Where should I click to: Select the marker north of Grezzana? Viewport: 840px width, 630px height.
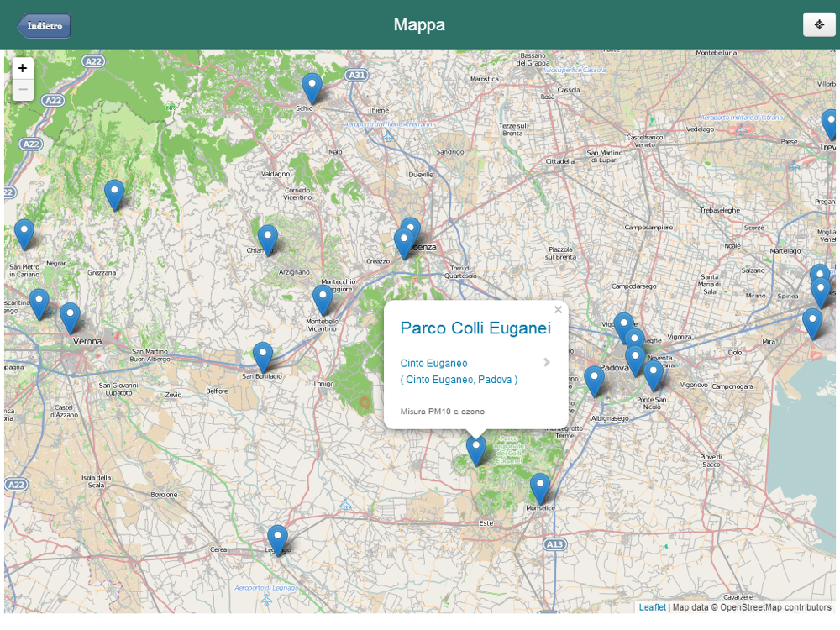point(114,196)
